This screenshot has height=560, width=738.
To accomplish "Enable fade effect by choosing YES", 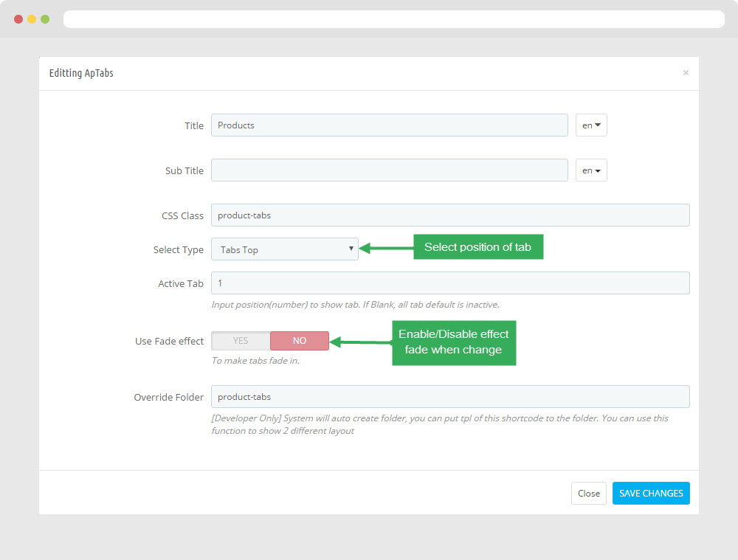I will coord(241,341).
